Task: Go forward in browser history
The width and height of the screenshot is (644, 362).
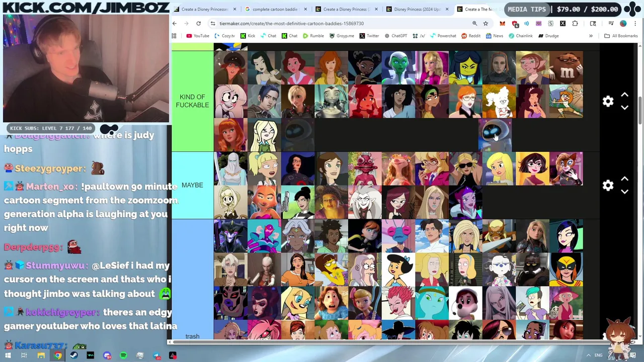Action: pyautogui.click(x=186, y=23)
